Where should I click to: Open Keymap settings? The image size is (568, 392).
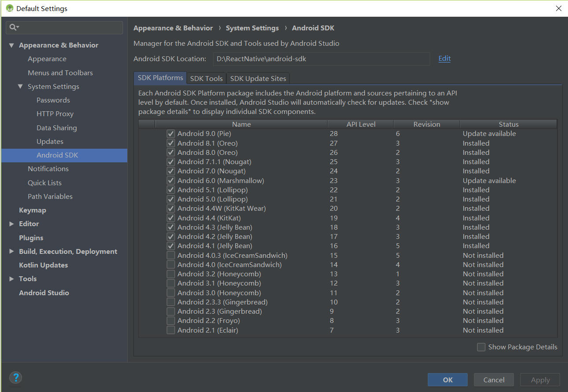click(33, 210)
